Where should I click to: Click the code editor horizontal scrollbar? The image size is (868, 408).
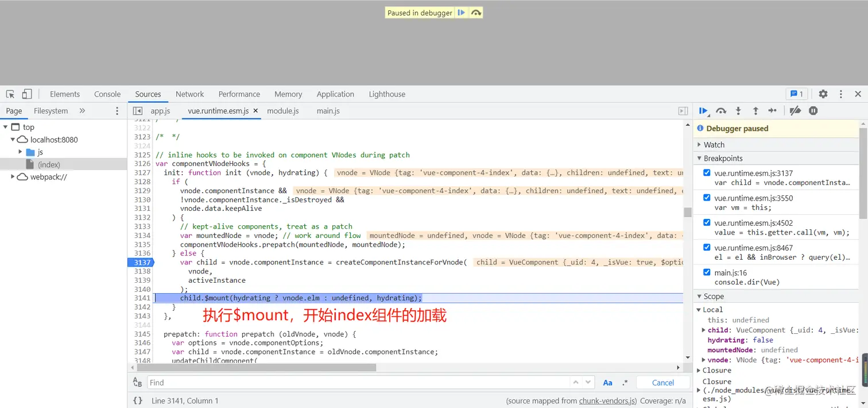(255, 367)
